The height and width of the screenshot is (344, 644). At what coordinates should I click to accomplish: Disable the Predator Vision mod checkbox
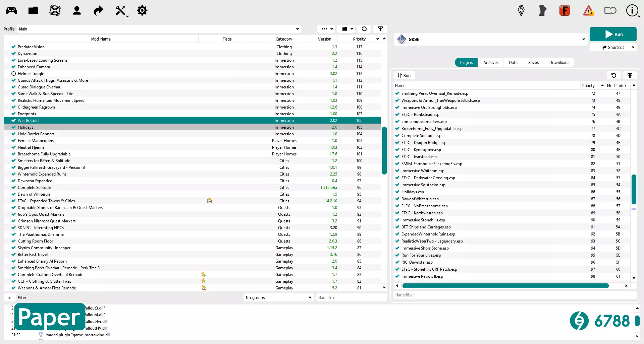13,47
